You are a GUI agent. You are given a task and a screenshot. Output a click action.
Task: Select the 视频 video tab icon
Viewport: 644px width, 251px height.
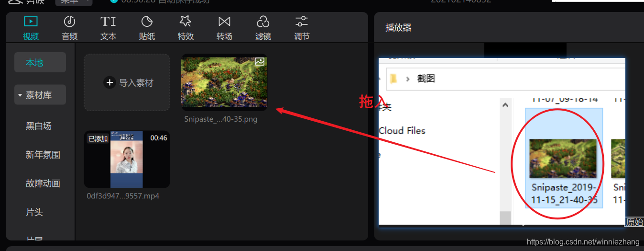click(x=31, y=21)
